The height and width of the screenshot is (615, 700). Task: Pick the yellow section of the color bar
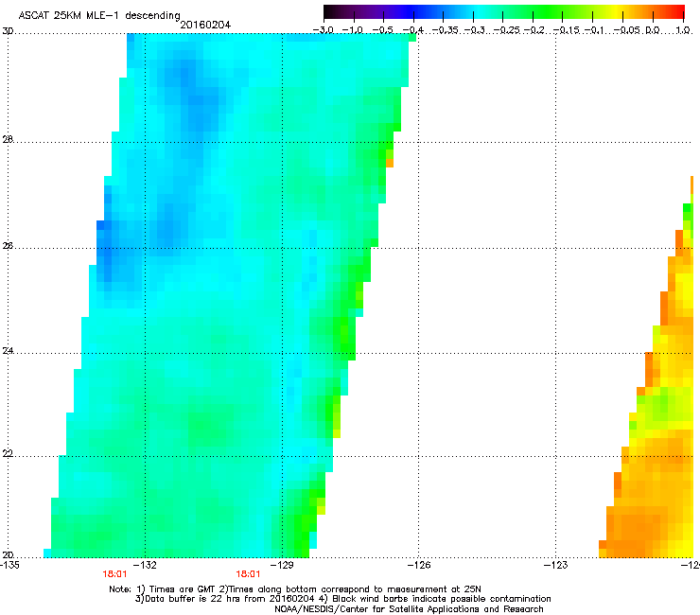[x=619, y=11]
